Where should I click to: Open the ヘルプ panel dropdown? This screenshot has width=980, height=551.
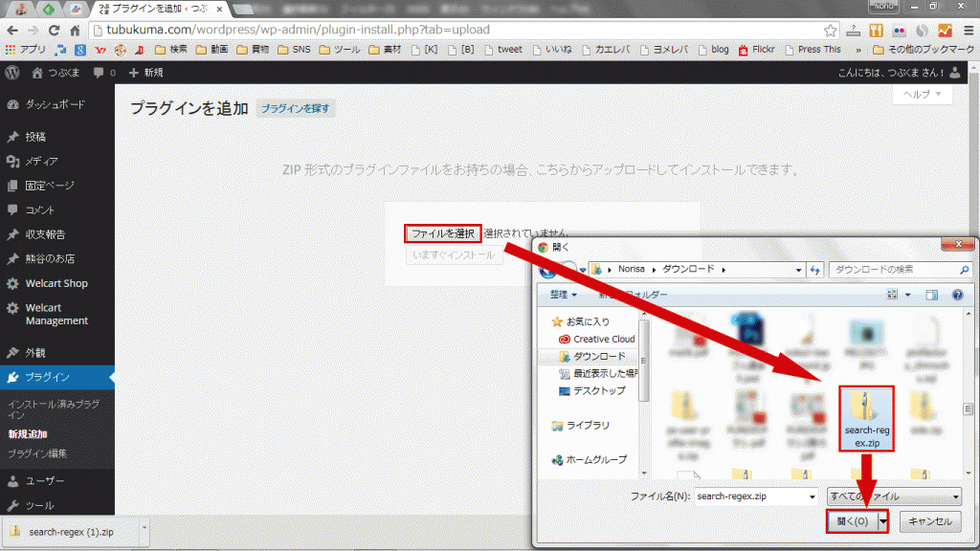(922, 93)
